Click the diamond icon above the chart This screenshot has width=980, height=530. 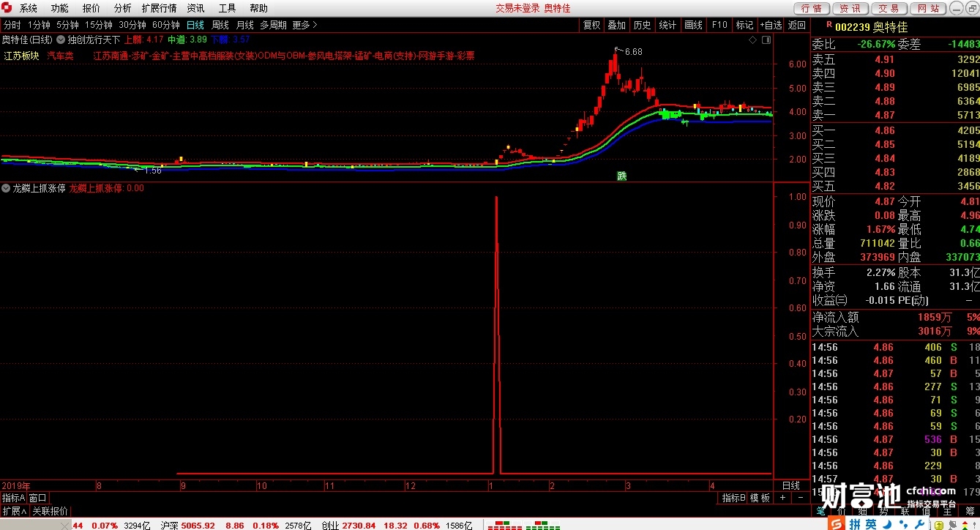[754, 40]
